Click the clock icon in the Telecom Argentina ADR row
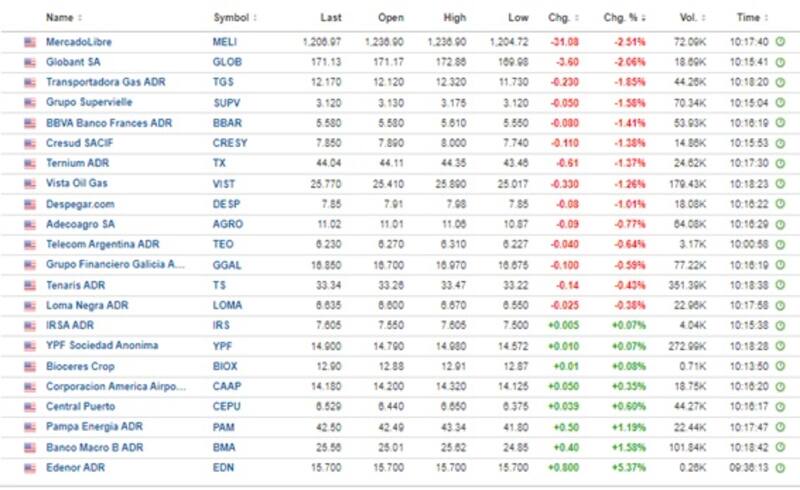The width and height of the screenshot is (800, 490). (x=780, y=244)
